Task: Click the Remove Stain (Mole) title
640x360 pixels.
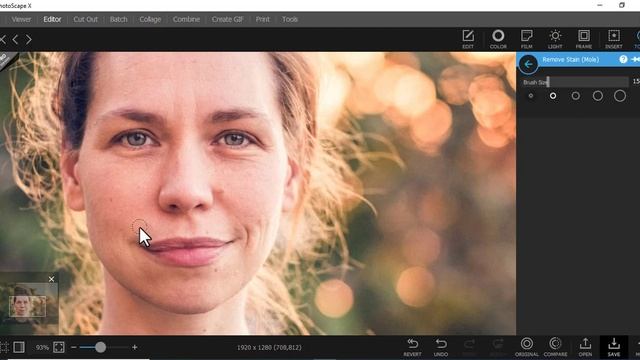Action: (571, 60)
